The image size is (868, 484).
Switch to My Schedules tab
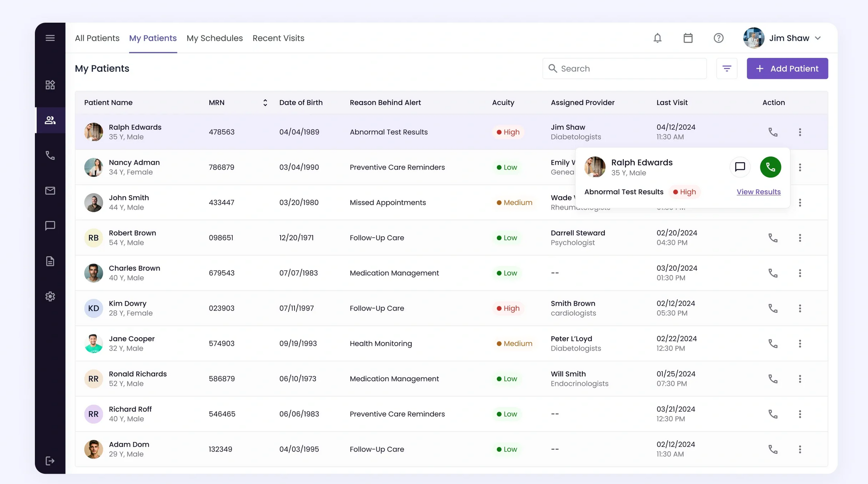tap(214, 38)
